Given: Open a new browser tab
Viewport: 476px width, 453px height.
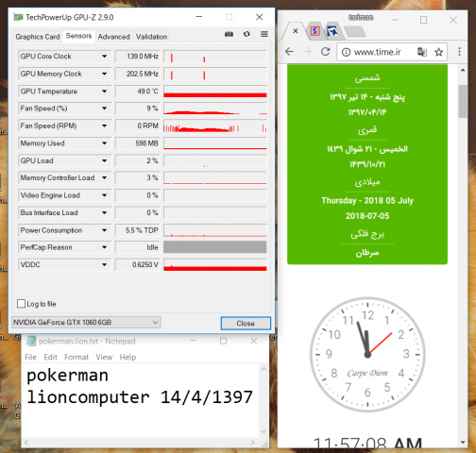Looking at the screenshot, I should (x=355, y=31).
